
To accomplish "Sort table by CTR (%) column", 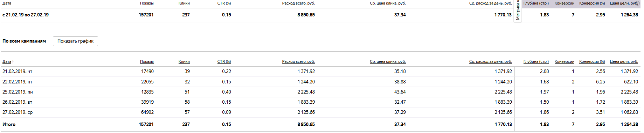I will coord(224,61).
